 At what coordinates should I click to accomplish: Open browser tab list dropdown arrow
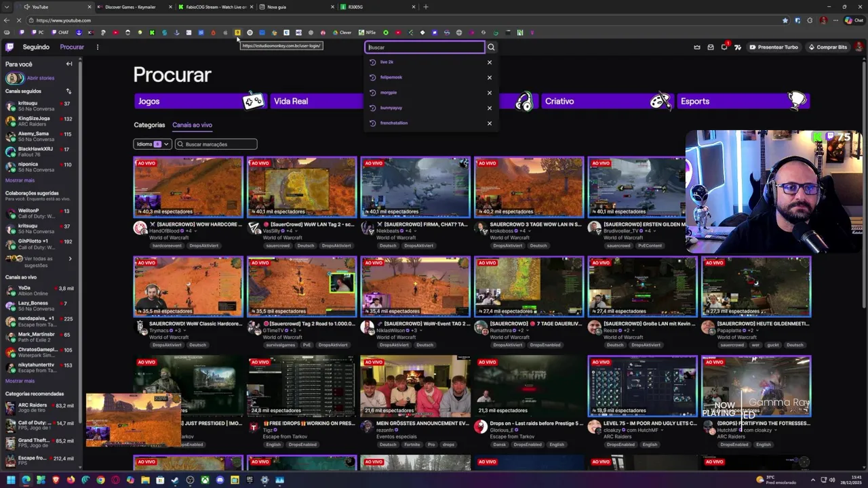click(x=7, y=7)
